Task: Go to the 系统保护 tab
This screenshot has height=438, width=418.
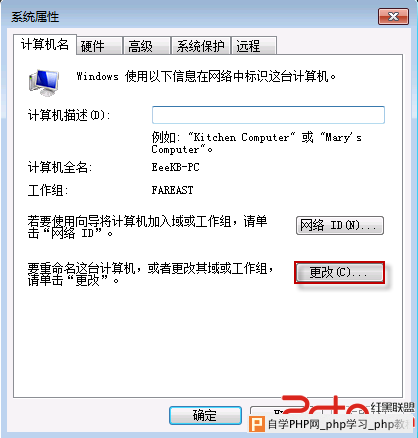Action: pyautogui.click(x=200, y=46)
